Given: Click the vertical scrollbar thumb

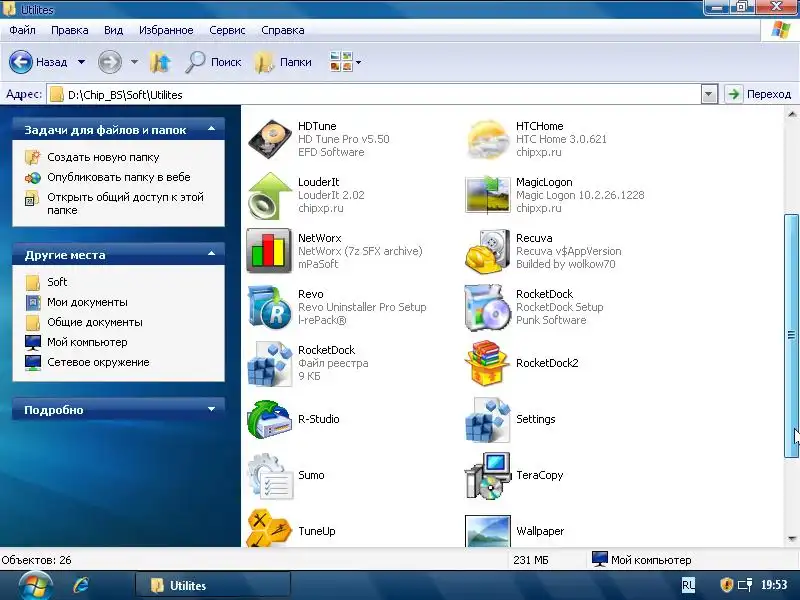Looking at the screenshot, I should [x=791, y=335].
